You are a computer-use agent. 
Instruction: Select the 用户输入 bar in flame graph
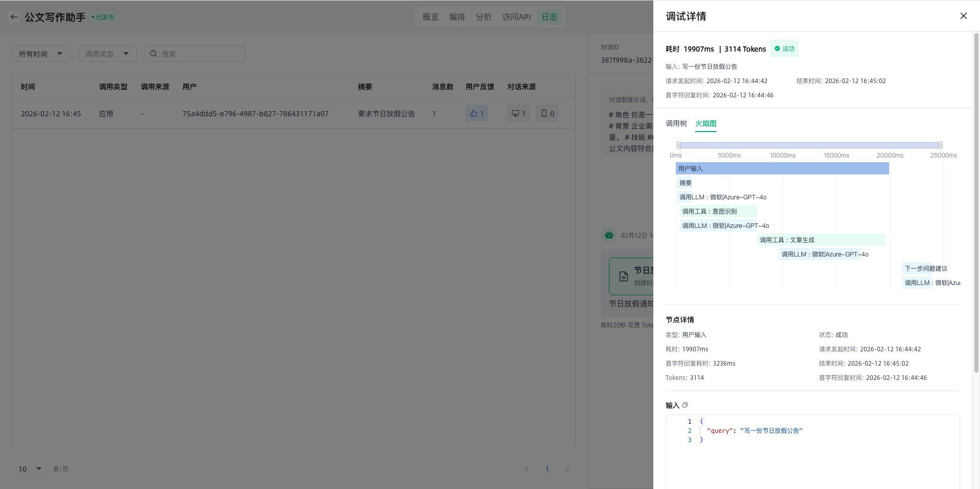[782, 168]
